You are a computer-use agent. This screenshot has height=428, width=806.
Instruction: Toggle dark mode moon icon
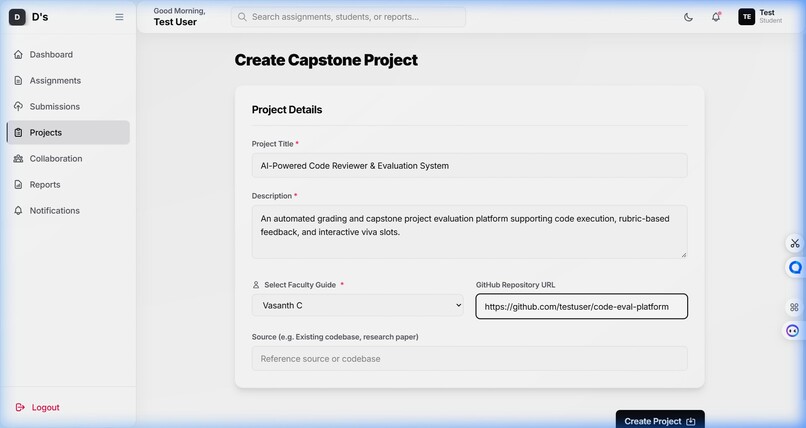(688, 17)
